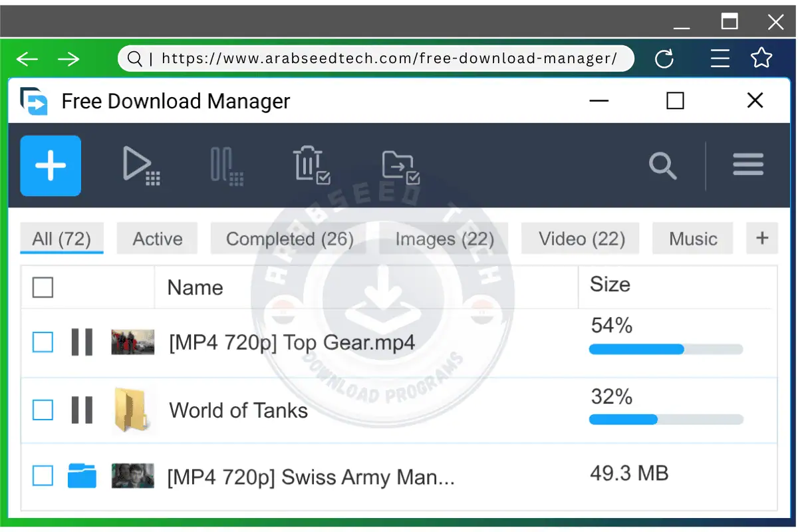Pause the World of Tanks download
Image resolution: width=798 pixels, height=532 pixels.
tap(82, 410)
